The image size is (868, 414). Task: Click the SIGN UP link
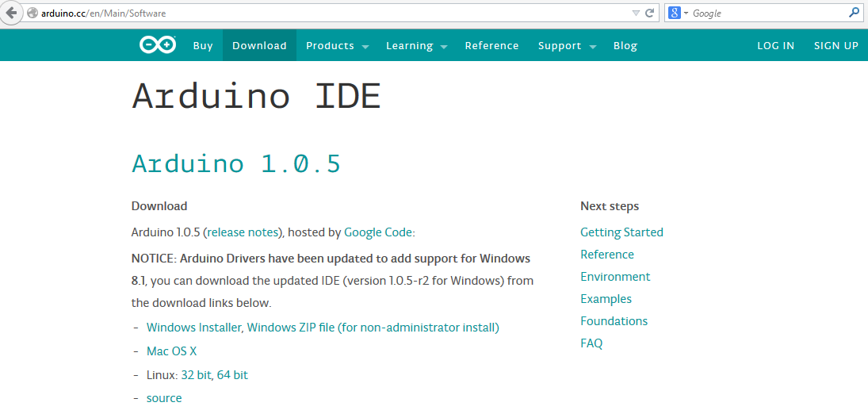(835, 46)
